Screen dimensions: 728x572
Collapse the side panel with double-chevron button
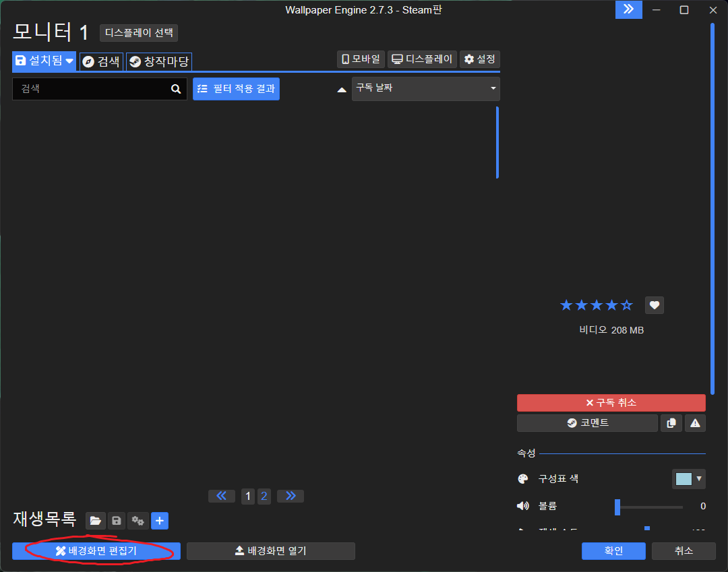tap(629, 9)
